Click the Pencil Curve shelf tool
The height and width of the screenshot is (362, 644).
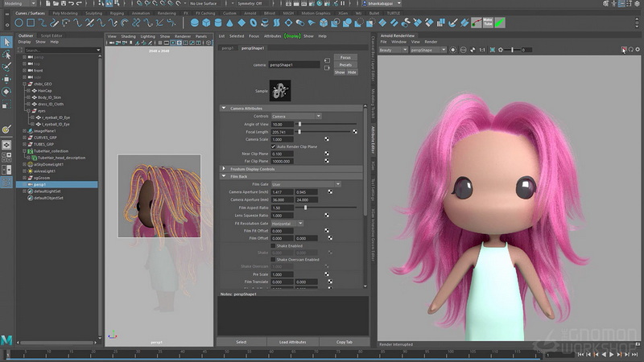coord(54,23)
